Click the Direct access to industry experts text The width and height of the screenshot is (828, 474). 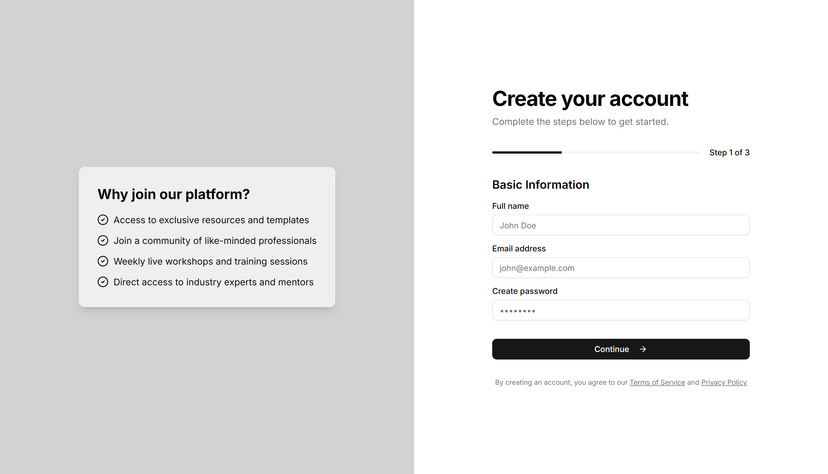(x=213, y=282)
